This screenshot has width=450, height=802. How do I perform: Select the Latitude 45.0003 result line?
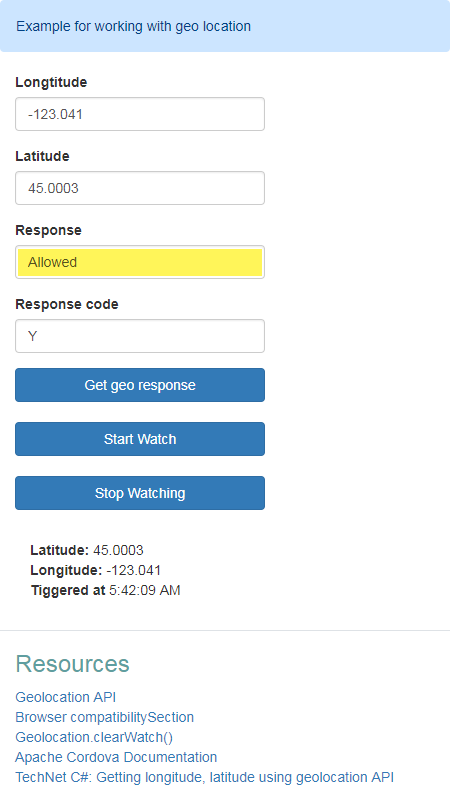coord(87,550)
